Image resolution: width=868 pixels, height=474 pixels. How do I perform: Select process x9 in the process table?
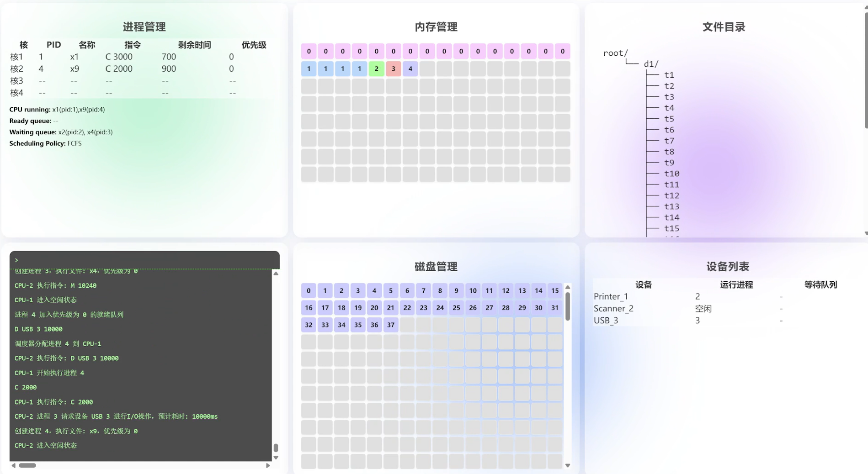click(x=75, y=69)
